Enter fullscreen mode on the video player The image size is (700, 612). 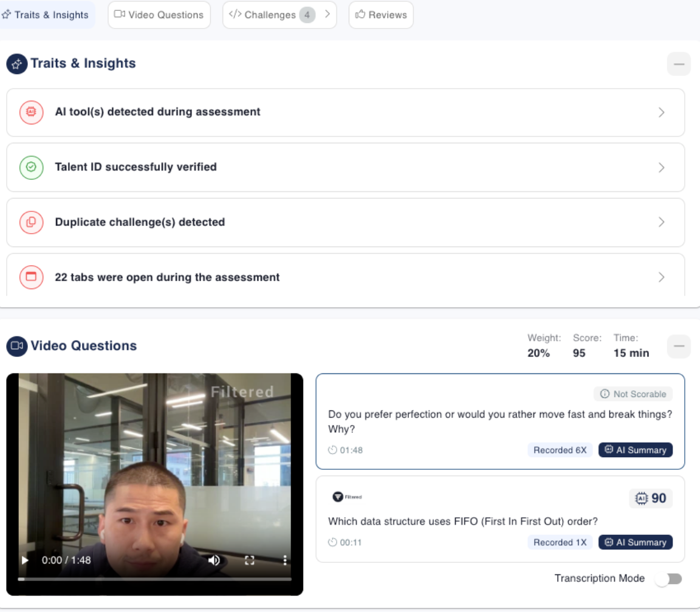click(249, 560)
